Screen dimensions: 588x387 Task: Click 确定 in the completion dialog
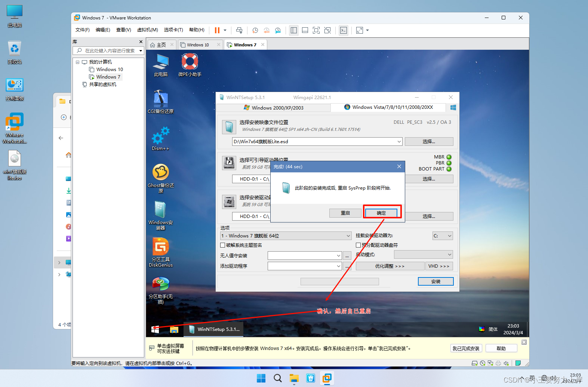(381, 213)
